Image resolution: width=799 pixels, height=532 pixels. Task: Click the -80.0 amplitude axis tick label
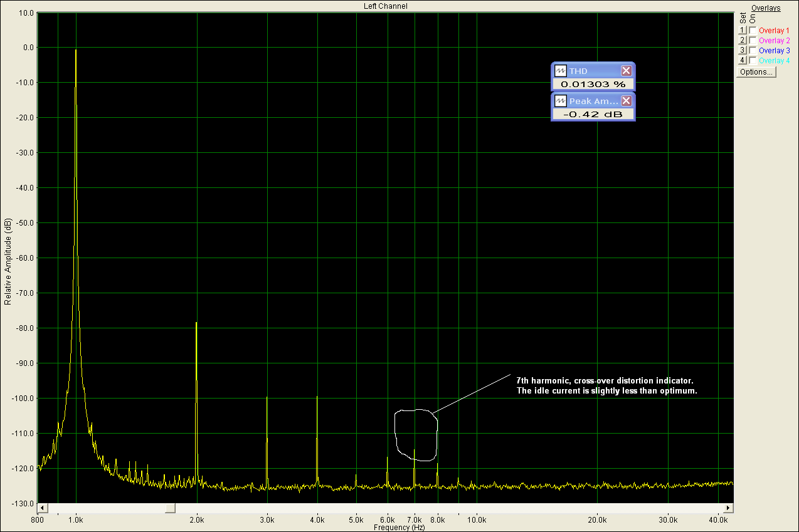coord(24,328)
